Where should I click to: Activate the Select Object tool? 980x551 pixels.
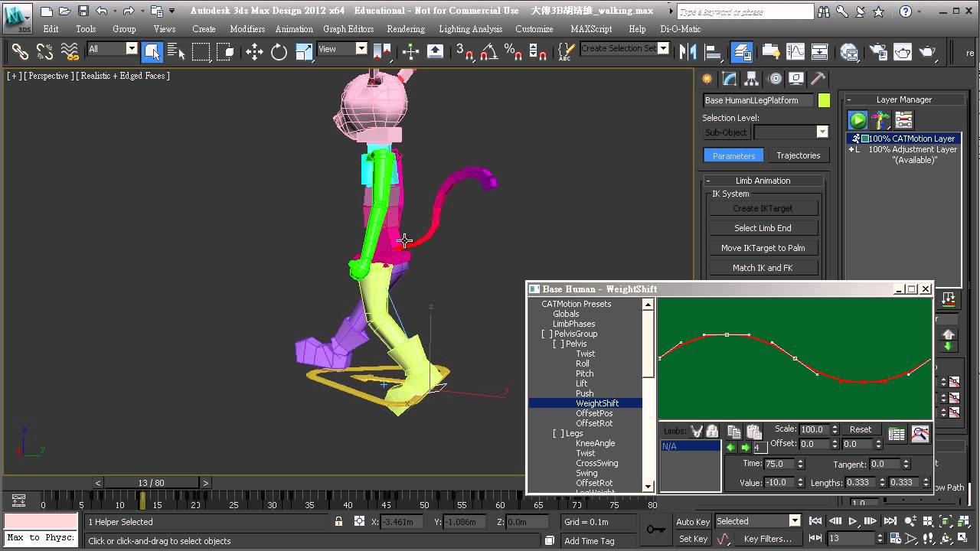coord(152,52)
